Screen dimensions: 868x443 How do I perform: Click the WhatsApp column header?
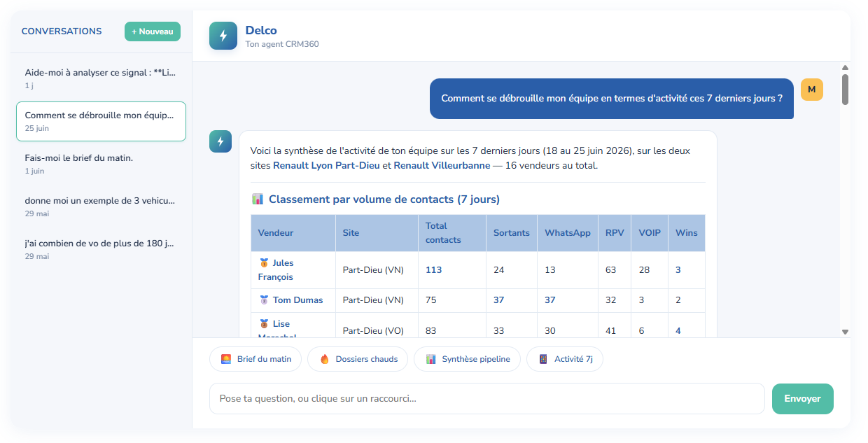tap(568, 233)
